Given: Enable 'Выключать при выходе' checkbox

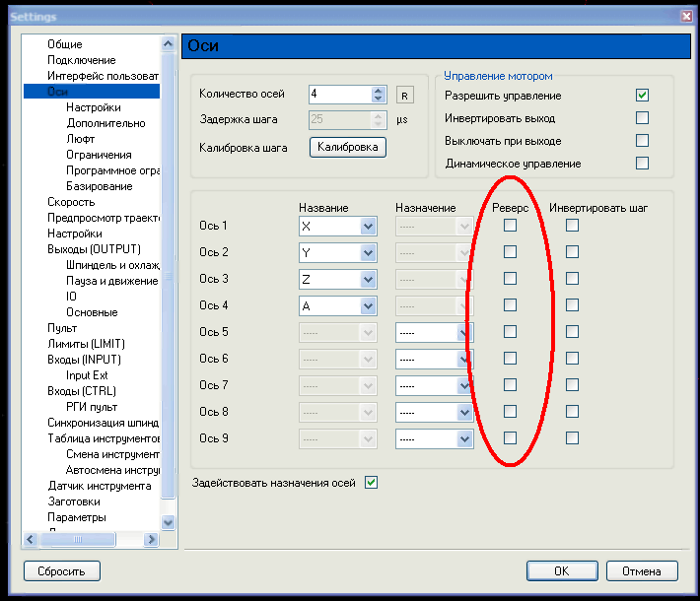Looking at the screenshot, I should 642,141.
